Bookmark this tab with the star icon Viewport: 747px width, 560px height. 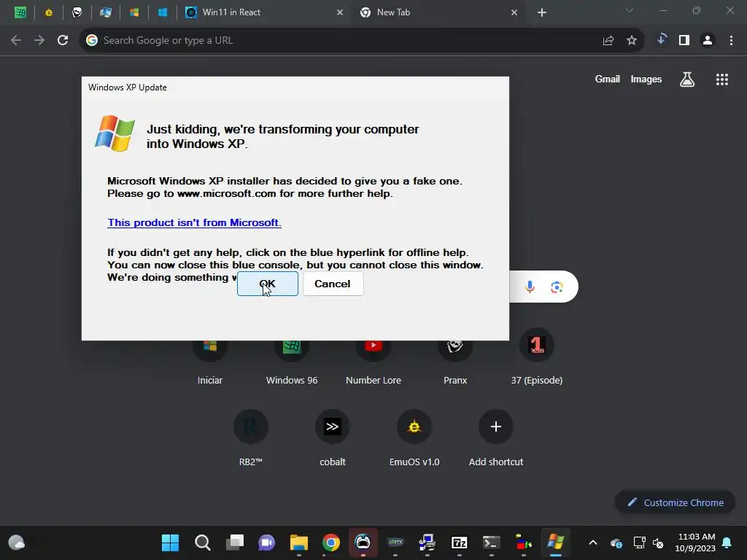pyautogui.click(x=632, y=41)
